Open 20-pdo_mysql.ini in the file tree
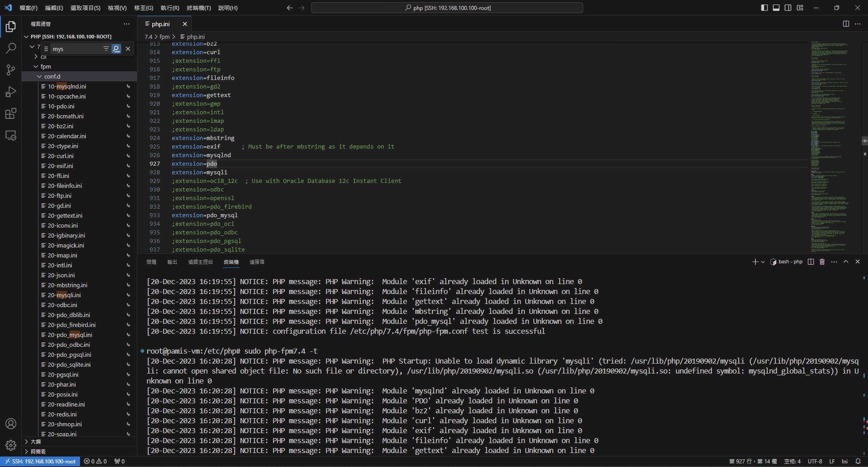Image resolution: width=868 pixels, height=467 pixels. point(70,335)
